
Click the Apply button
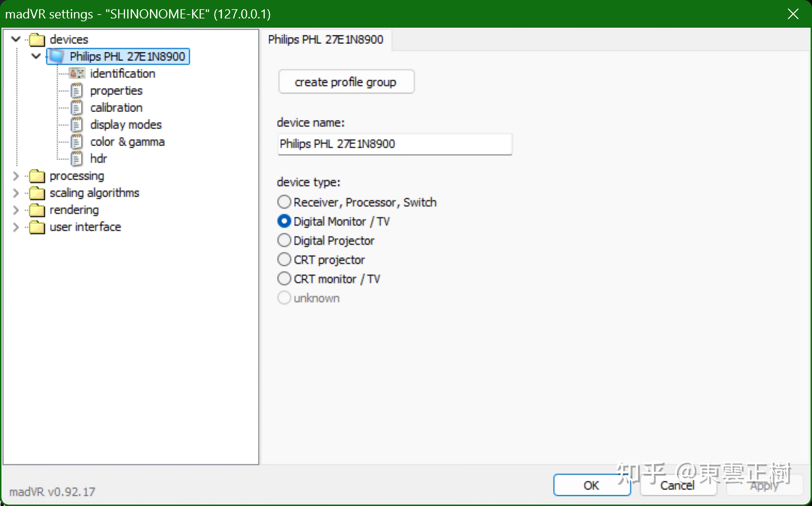coord(764,485)
